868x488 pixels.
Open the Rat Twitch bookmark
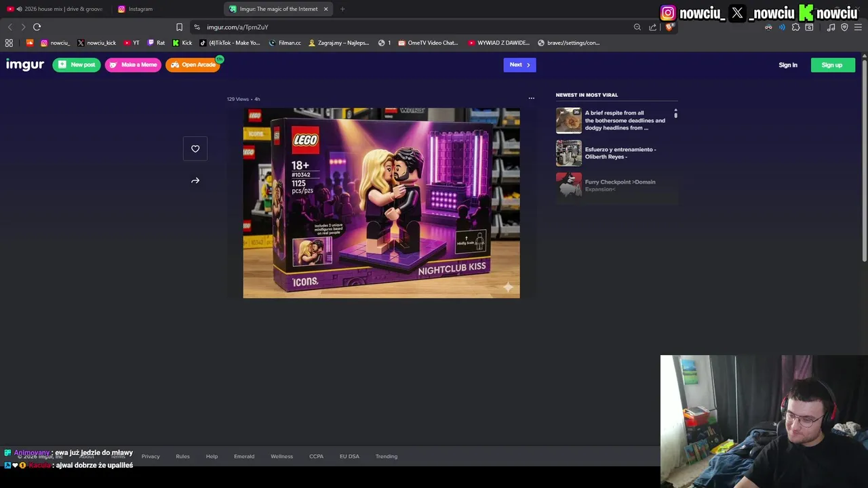click(x=156, y=43)
